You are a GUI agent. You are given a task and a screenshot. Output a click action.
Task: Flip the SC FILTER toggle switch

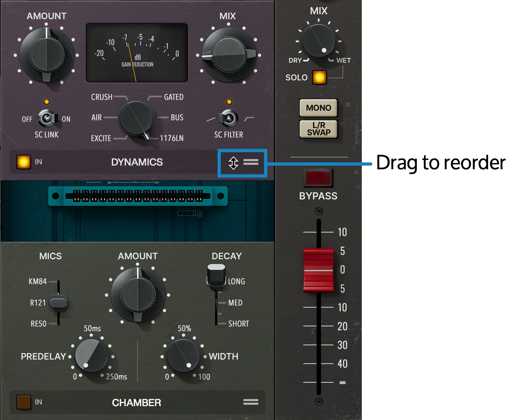[229, 118]
